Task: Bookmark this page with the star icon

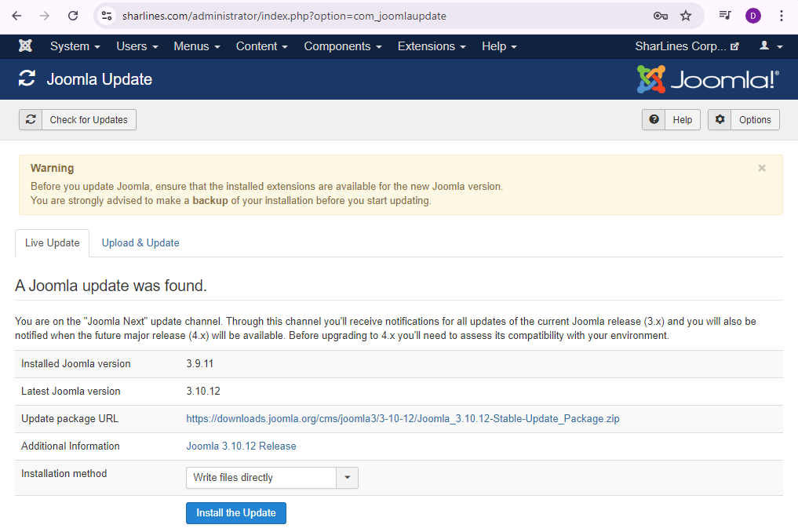Action: coord(686,16)
